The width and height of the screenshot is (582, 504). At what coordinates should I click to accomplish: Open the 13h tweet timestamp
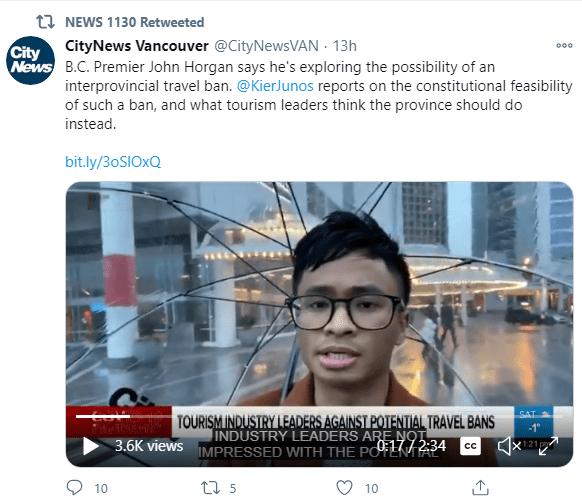click(344, 46)
